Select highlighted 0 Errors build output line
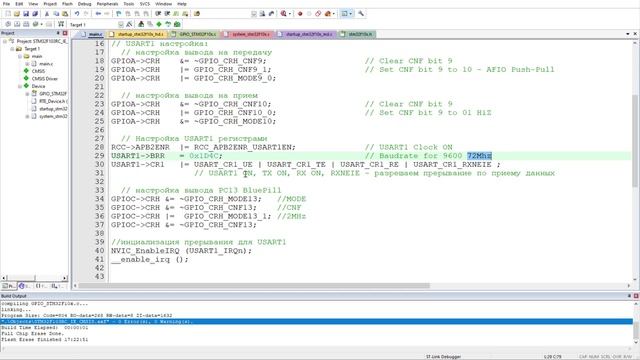This screenshot has height=360, width=640. 316,322
